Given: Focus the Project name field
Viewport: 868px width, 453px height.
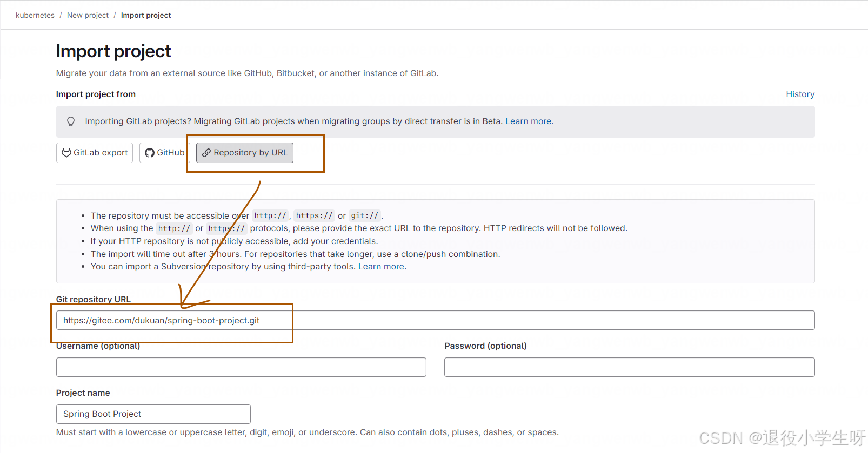Looking at the screenshot, I should click(x=153, y=414).
